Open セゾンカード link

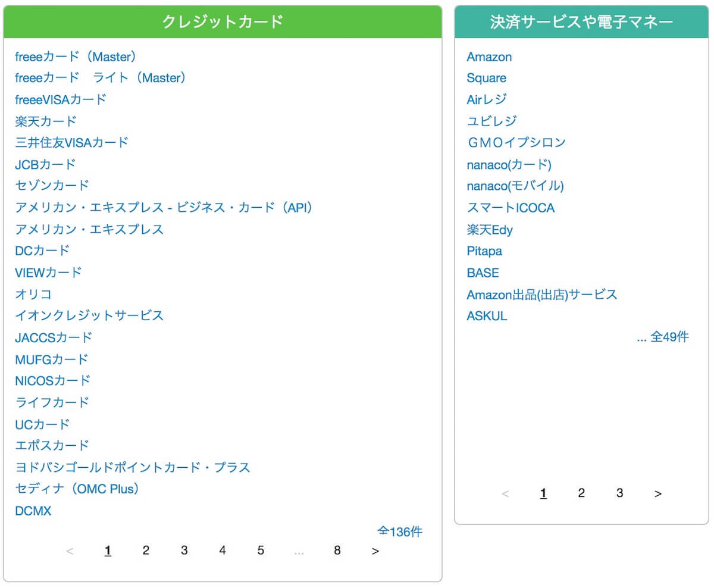pyautogui.click(x=52, y=186)
